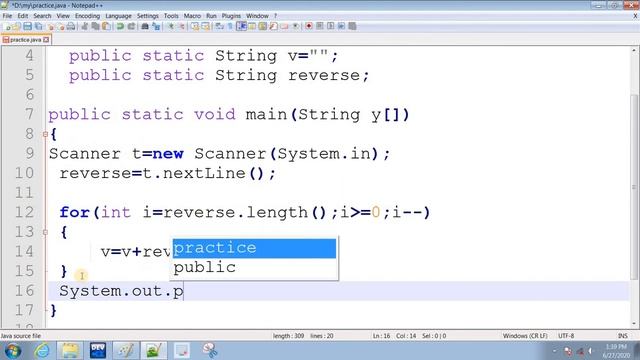This screenshot has height=360, width=640.
Task: Choose 'practice' from autocomplete list
Action: (254, 248)
